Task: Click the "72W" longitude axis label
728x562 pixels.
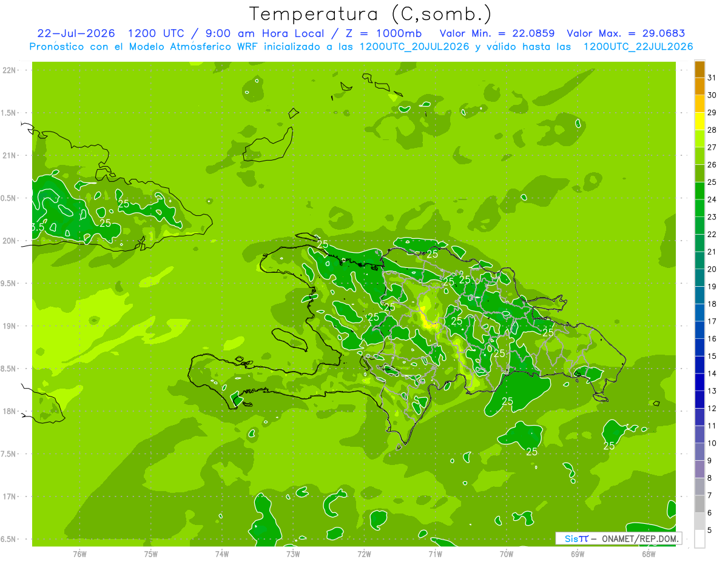Action: 364,554
